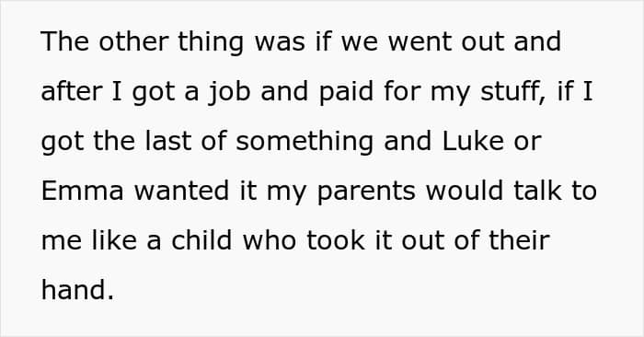Image resolution: width=644 pixels, height=337 pixels.
Task: Click the word 'after' starting second line
Action: tap(72, 91)
